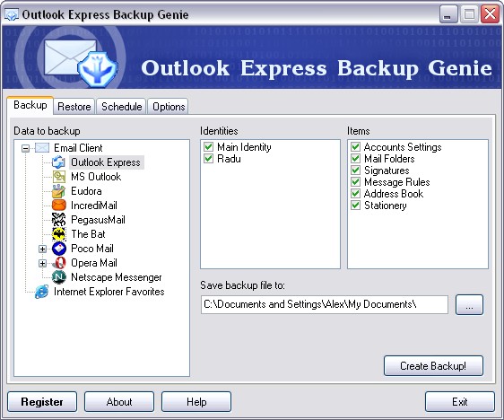
Task: Choose the IncrediMail orange envelope icon
Action: click(59, 206)
